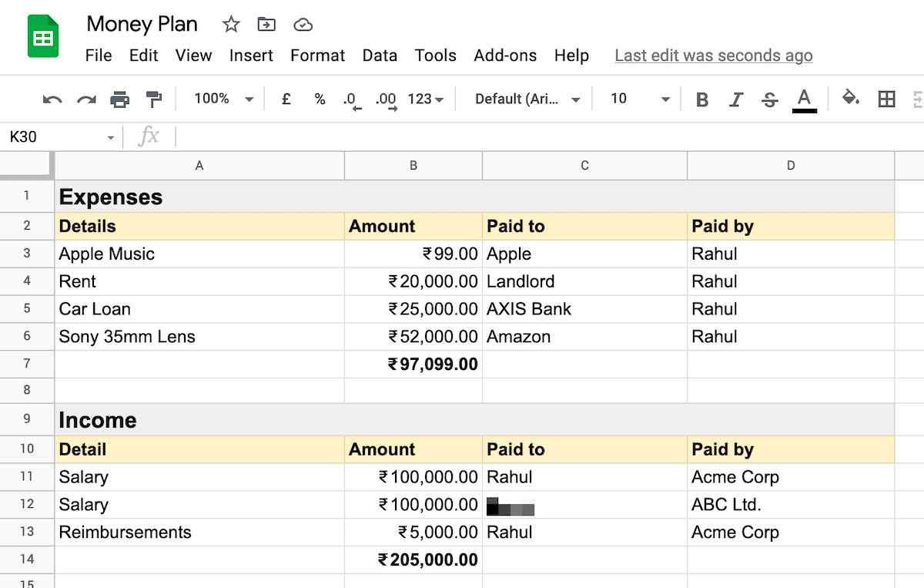Decrease decimal places
The image size is (924, 588).
352,99
